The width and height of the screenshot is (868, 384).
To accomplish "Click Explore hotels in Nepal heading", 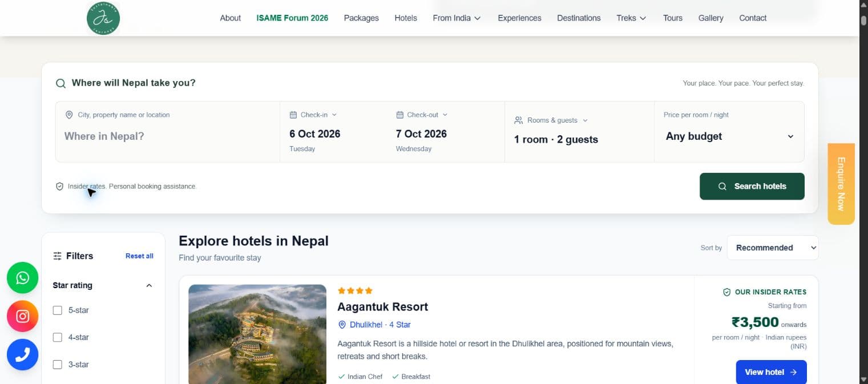I will (253, 241).
